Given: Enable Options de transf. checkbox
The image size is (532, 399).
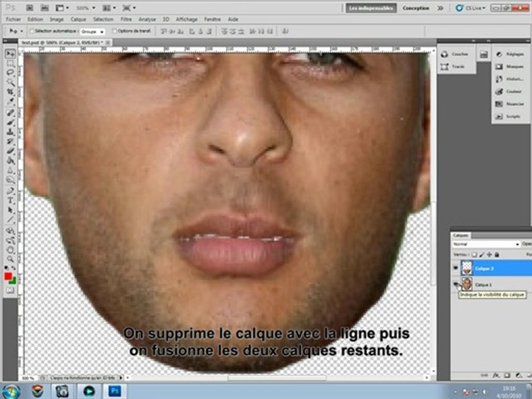Looking at the screenshot, I should (114, 31).
